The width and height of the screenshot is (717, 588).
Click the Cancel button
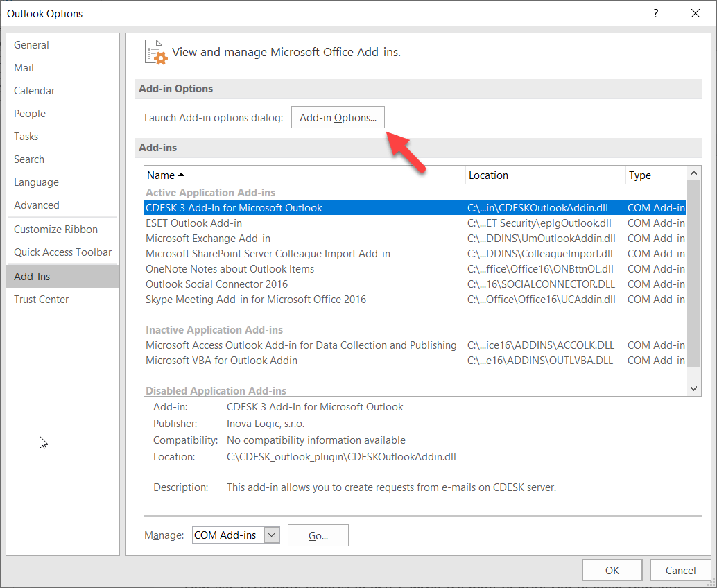680,570
